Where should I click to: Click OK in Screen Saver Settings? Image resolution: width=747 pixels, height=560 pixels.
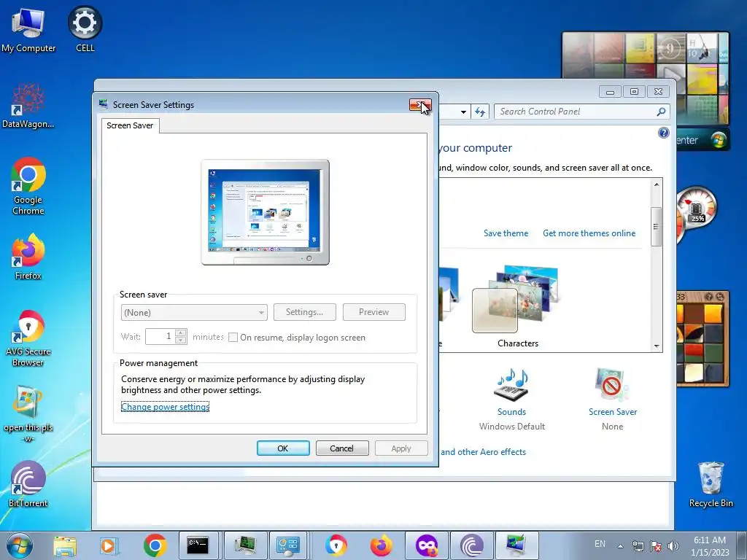tap(283, 448)
